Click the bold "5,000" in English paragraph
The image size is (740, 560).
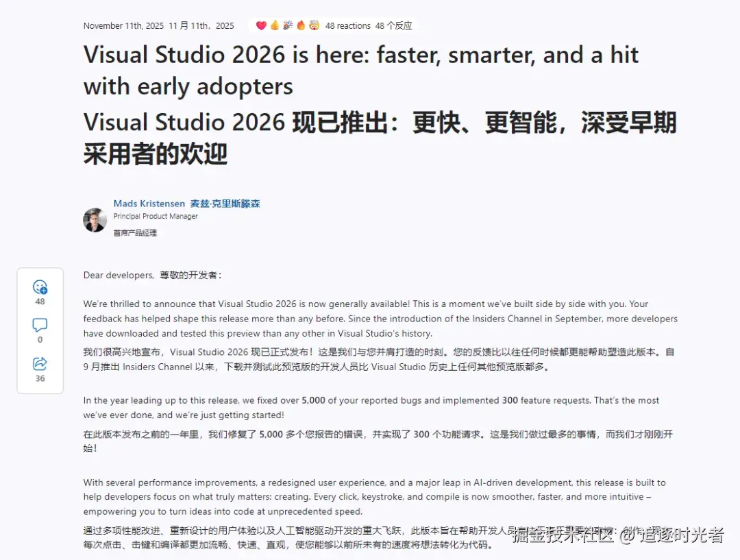pyautogui.click(x=313, y=400)
